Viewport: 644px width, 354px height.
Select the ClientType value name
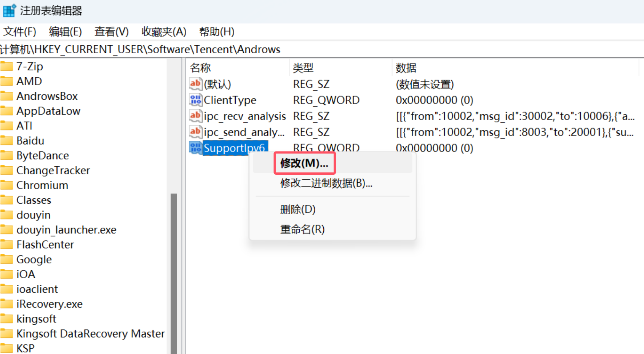230,100
